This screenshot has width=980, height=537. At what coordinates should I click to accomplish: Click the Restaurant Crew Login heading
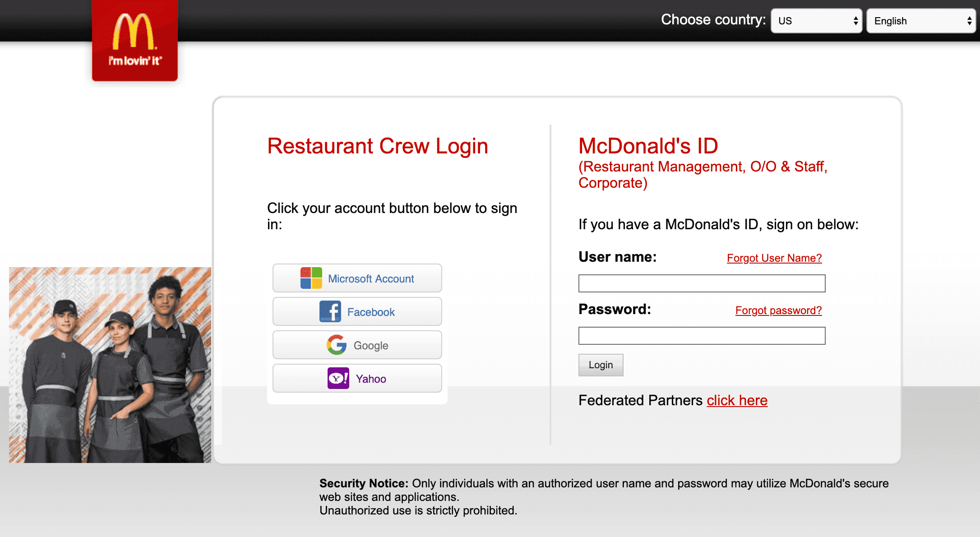(x=378, y=146)
